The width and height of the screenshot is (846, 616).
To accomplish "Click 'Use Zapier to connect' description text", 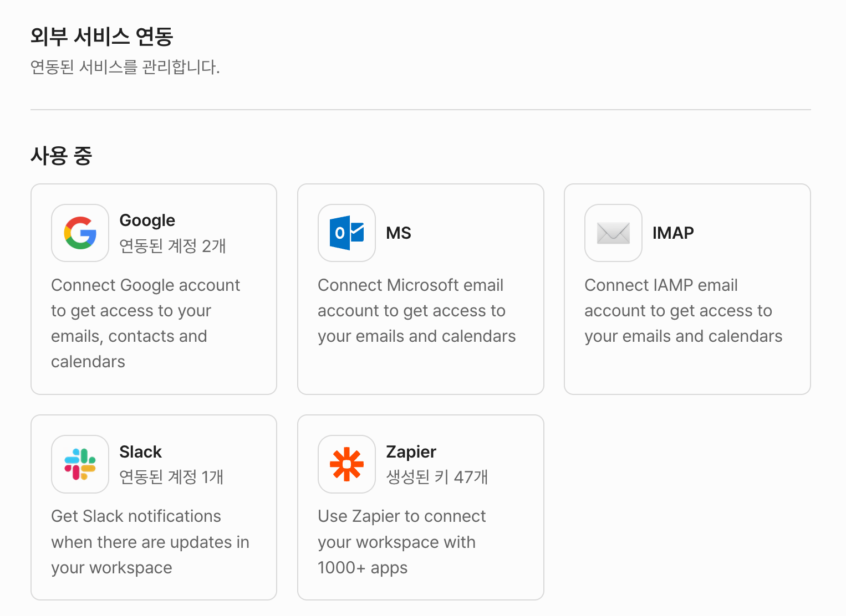I will tap(402, 542).
